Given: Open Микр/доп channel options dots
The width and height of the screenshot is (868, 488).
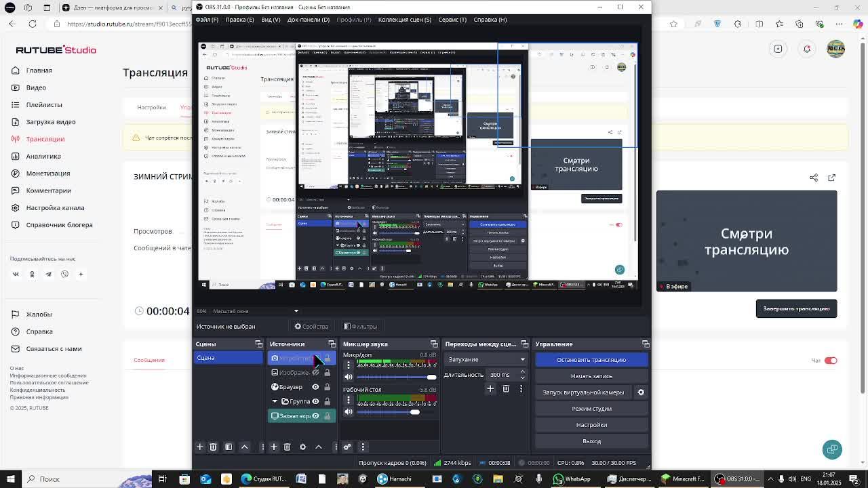Looking at the screenshot, I should pos(349,365).
